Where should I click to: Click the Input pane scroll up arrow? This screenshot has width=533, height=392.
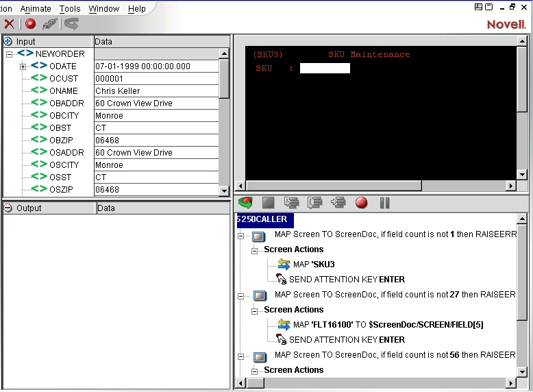224,53
